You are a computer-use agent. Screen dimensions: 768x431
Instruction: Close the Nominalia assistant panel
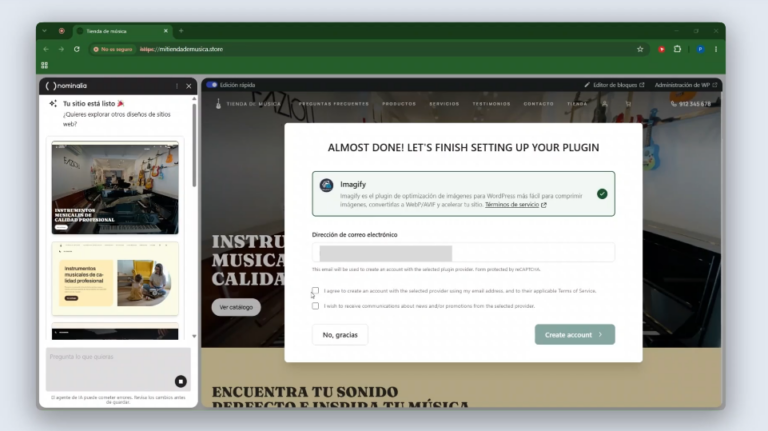click(189, 86)
